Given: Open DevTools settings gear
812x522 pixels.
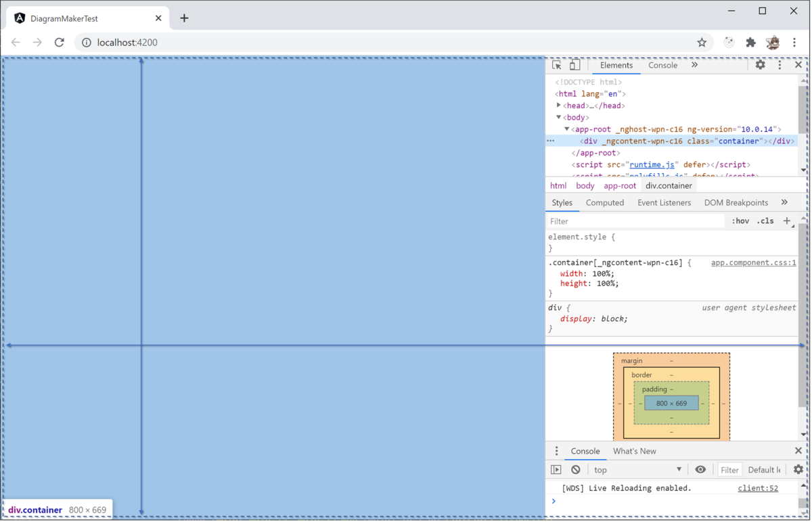Looking at the screenshot, I should pyautogui.click(x=761, y=65).
